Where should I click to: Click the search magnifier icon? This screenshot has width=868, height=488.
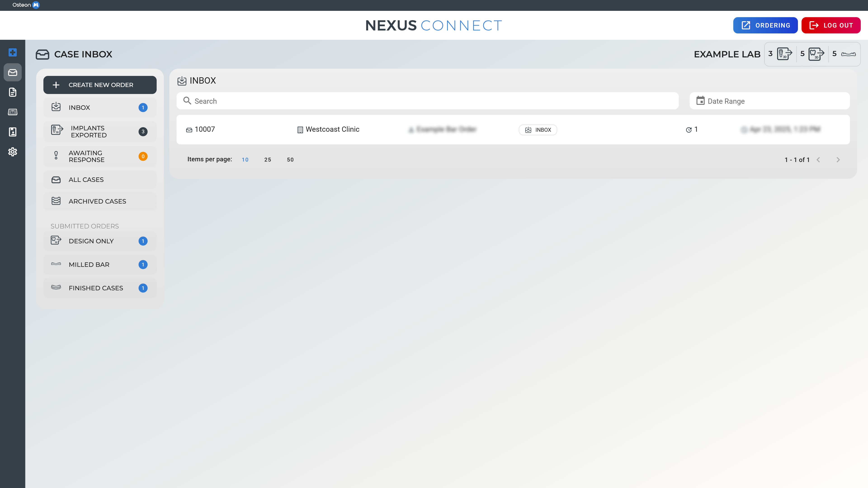coord(187,101)
